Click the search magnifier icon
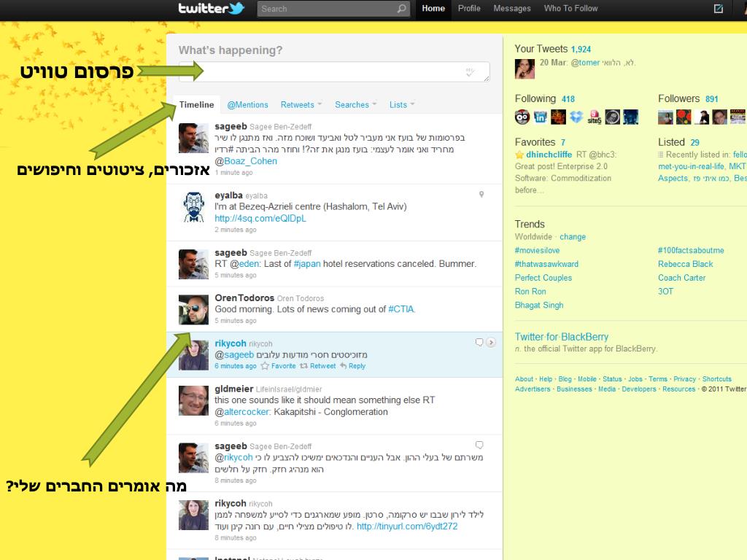This screenshot has width=747, height=560. click(402, 9)
